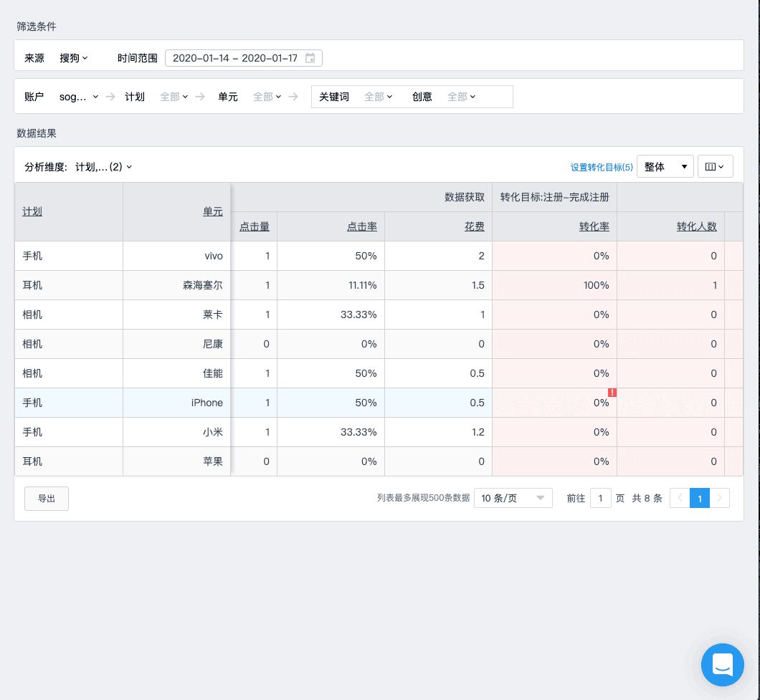This screenshot has width=760, height=700.
Task: Go to previous page arrow
Action: tap(680, 498)
